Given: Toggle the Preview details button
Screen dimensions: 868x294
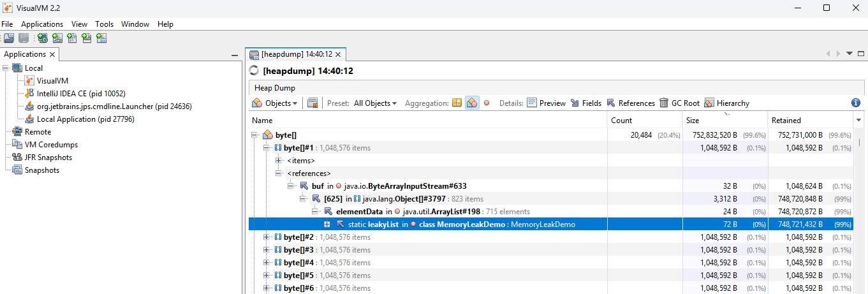Looking at the screenshot, I should click(x=546, y=103).
